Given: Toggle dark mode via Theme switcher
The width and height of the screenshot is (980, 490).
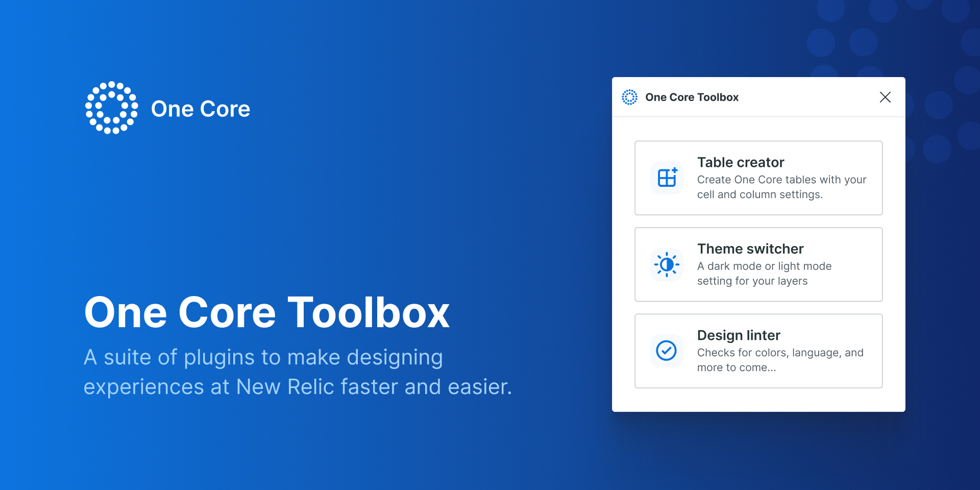Looking at the screenshot, I should tap(758, 264).
